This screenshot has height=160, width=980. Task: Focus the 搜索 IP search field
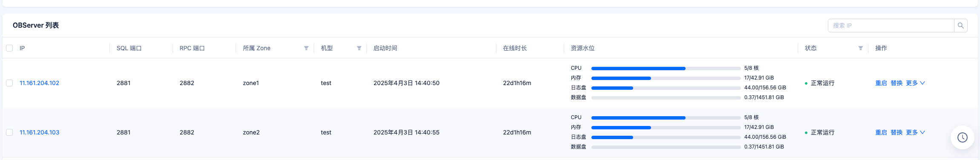click(891, 26)
